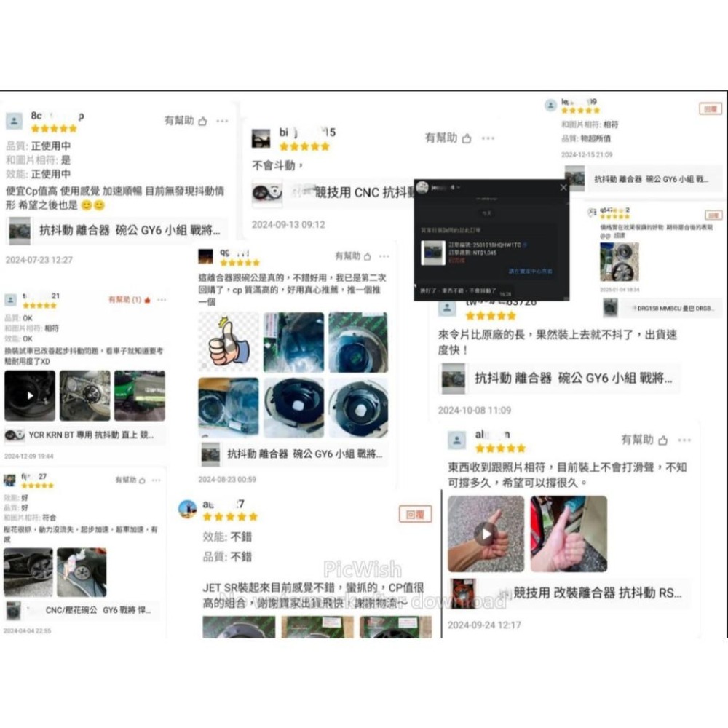Play the video thumbnail in 換裝試車 review
The height and width of the screenshot is (728, 728).
30,395
